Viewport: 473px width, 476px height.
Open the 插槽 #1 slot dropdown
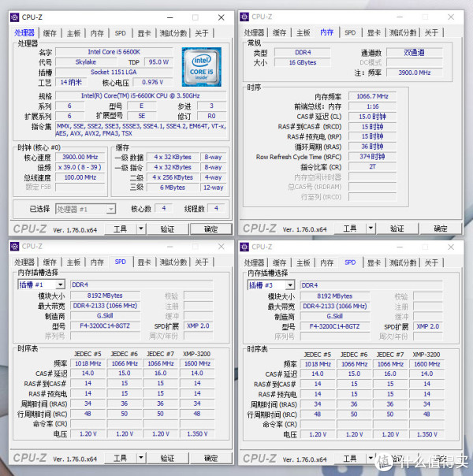(x=41, y=284)
